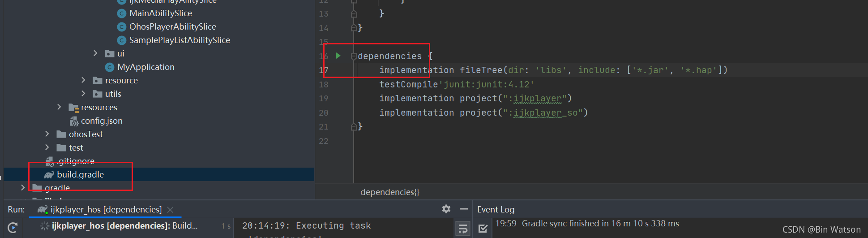Image resolution: width=868 pixels, height=238 pixels.
Task: Click SamplePlayListAbilitySlice class icon
Action: [121, 40]
